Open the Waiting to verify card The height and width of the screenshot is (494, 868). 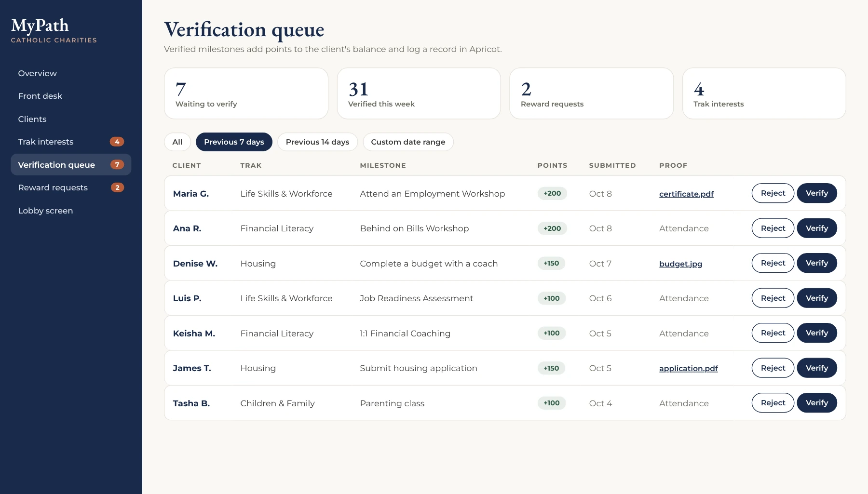pos(246,93)
